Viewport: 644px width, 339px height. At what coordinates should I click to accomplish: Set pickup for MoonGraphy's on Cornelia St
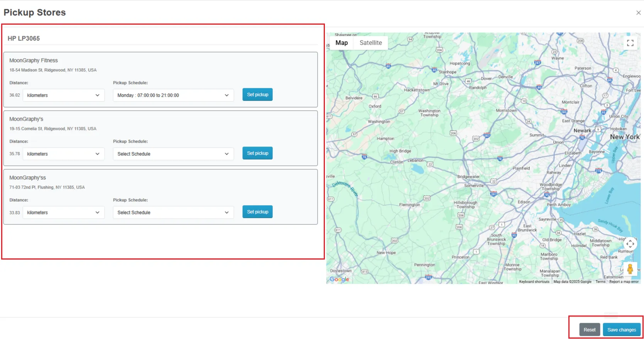pyautogui.click(x=257, y=153)
